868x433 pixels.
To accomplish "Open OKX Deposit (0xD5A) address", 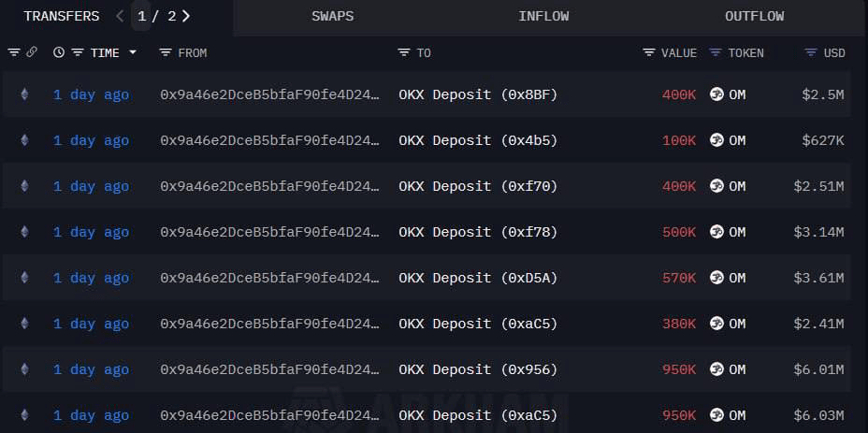I will (x=478, y=278).
